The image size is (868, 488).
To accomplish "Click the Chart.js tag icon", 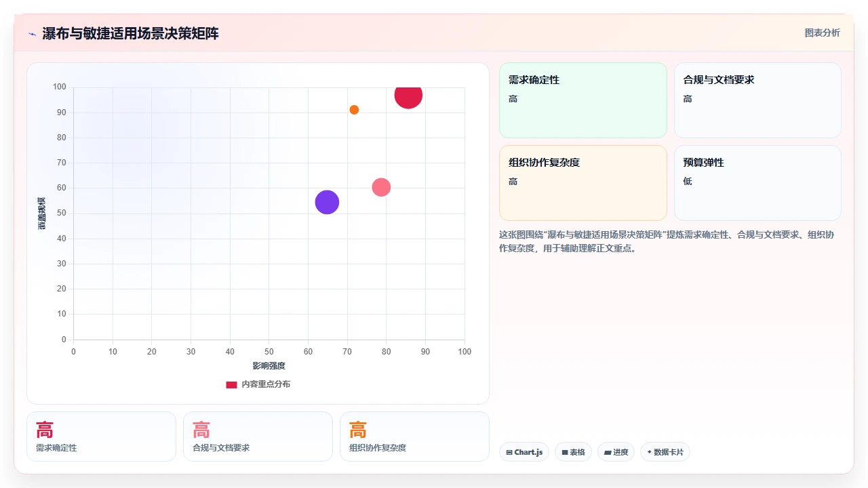I will pyautogui.click(x=509, y=452).
